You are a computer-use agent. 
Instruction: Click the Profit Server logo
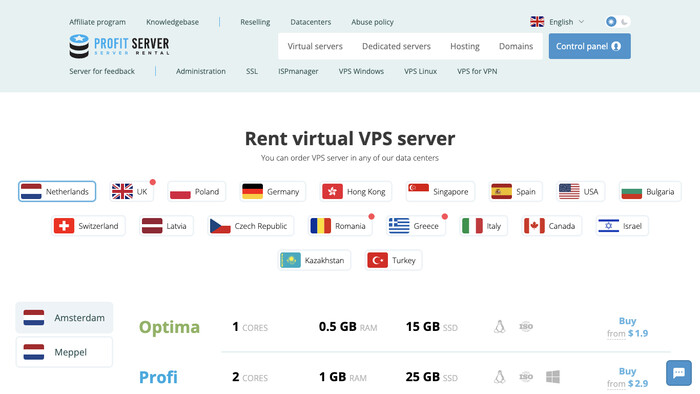point(119,46)
